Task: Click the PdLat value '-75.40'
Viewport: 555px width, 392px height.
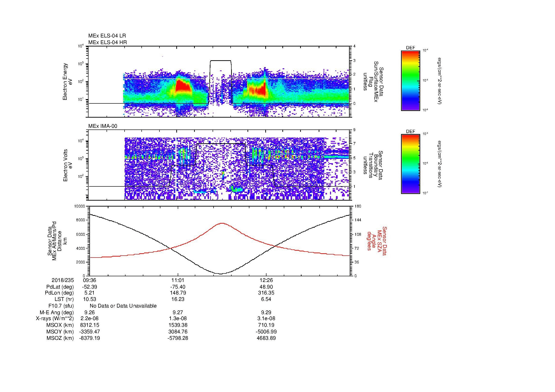Action: tap(178, 287)
